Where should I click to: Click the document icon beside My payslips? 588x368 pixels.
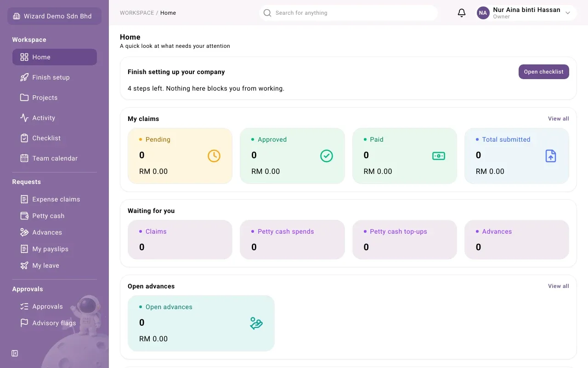24,249
